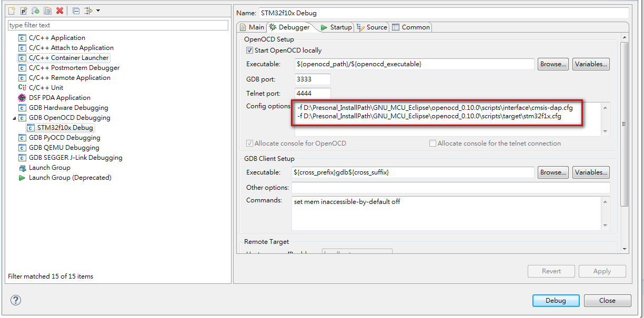Click the New launch configuration icon
644x318 pixels.
[x=11, y=11]
